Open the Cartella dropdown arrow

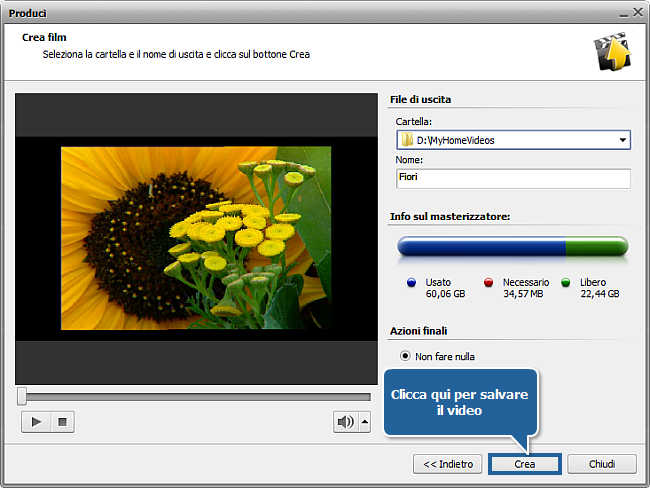pos(622,140)
